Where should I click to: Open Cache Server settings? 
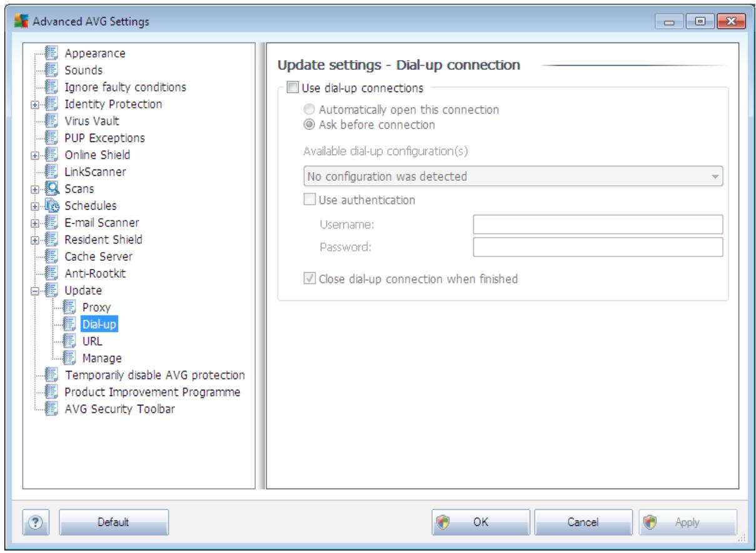tap(98, 256)
